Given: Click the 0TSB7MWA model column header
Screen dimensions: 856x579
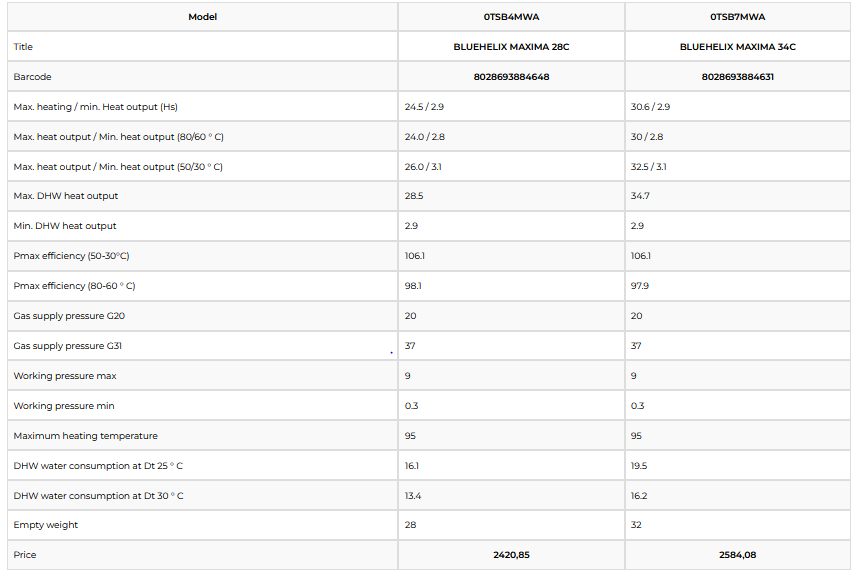Looking at the screenshot, I should pyautogui.click(x=738, y=17).
